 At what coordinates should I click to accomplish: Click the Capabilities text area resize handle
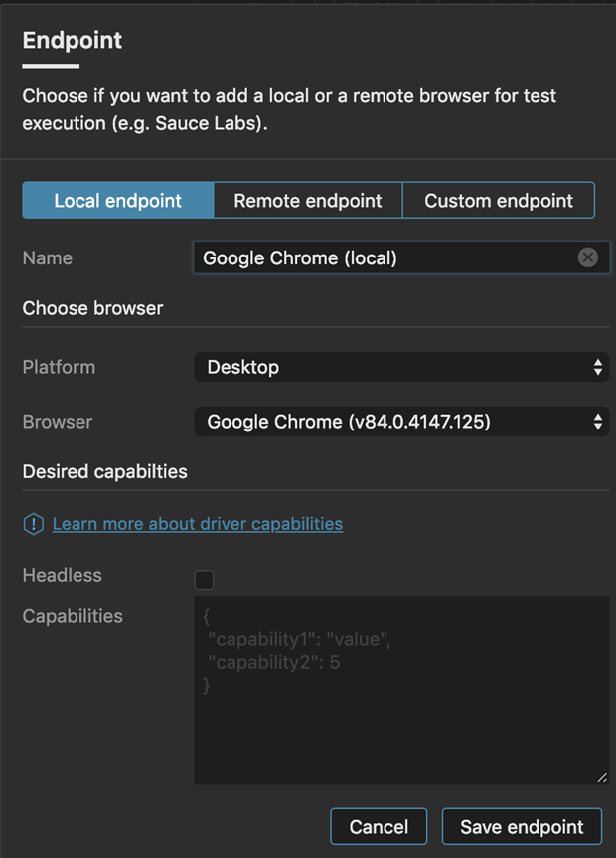pos(602,777)
